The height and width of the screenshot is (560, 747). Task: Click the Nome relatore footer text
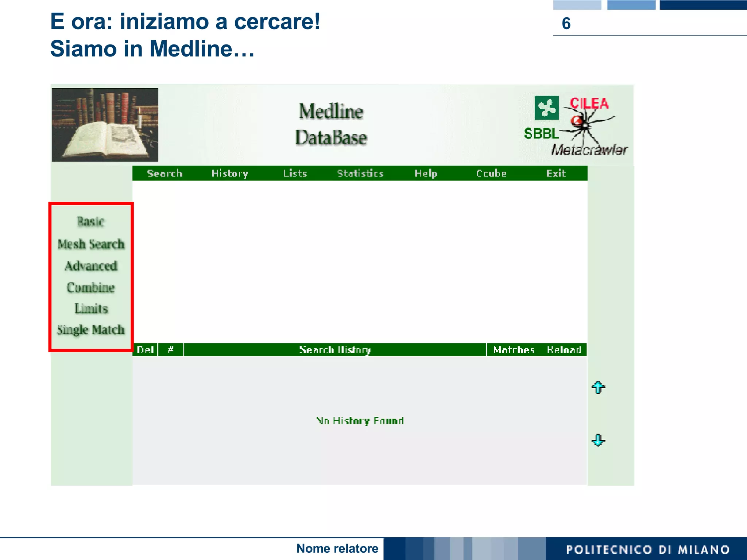click(x=337, y=548)
